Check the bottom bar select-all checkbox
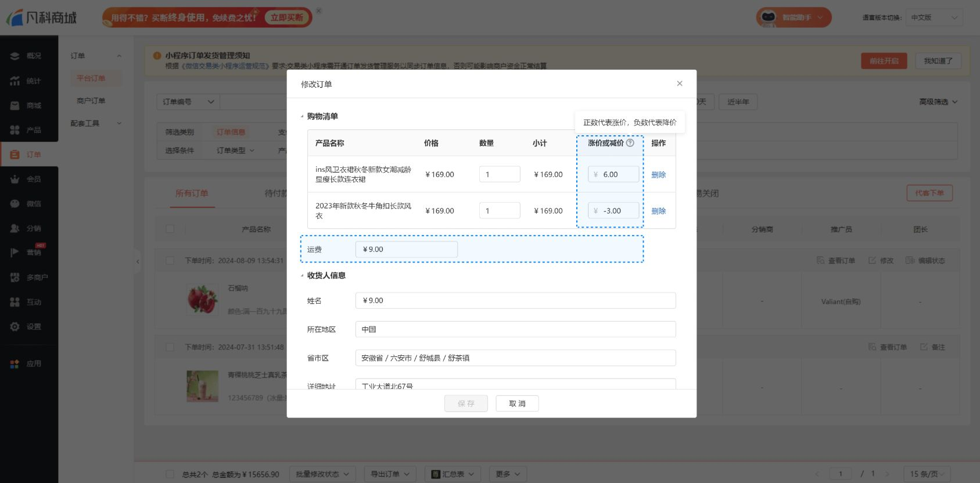Viewport: 980px width, 483px height. [x=170, y=474]
